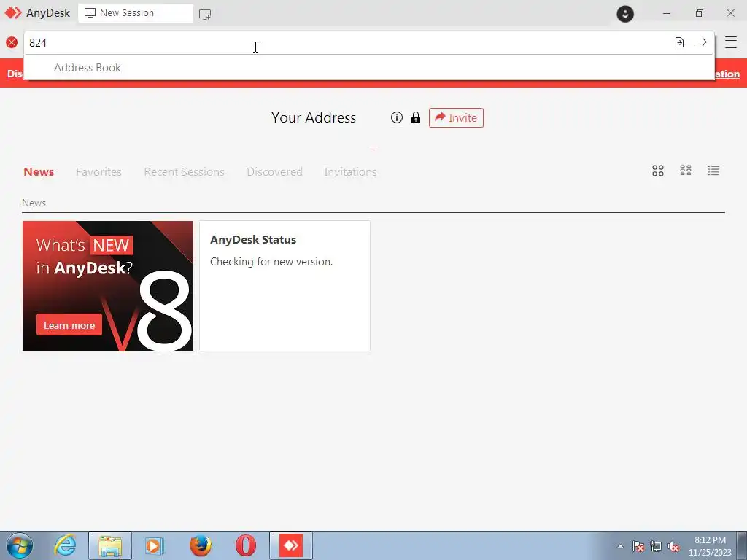Open Windows Media Player from the taskbar
The height and width of the screenshot is (560, 747).
click(x=154, y=545)
